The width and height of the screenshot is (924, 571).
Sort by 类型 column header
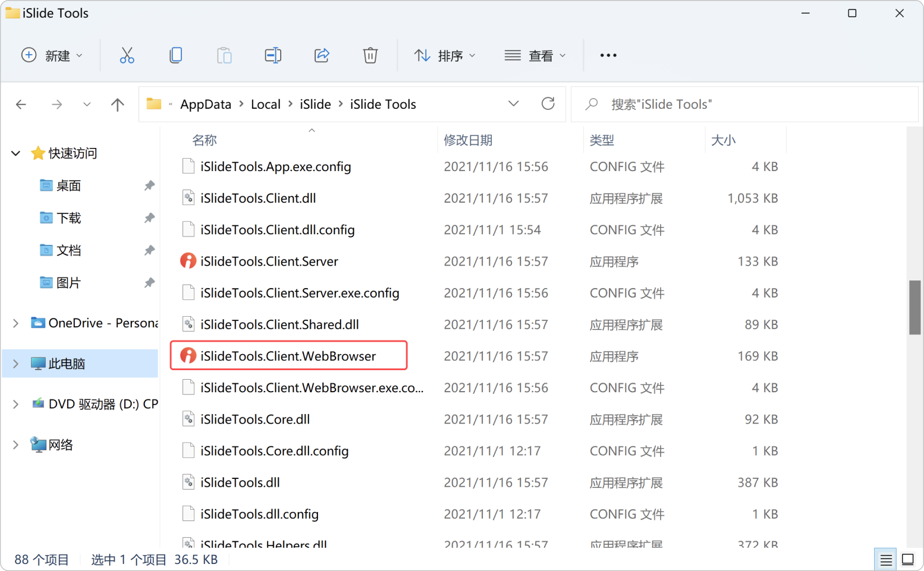[x=602, y=140]
